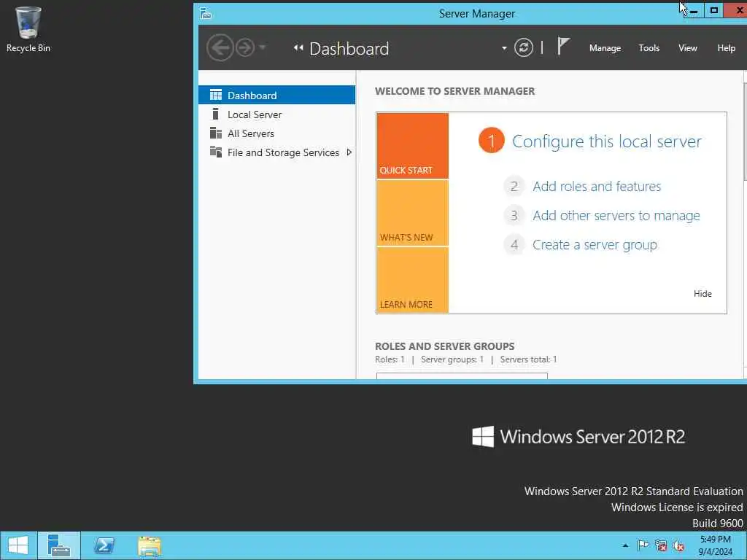Select Dashboard in the navigation pane
The width and height of the screenshot is (747, 560).
[276, 96]
